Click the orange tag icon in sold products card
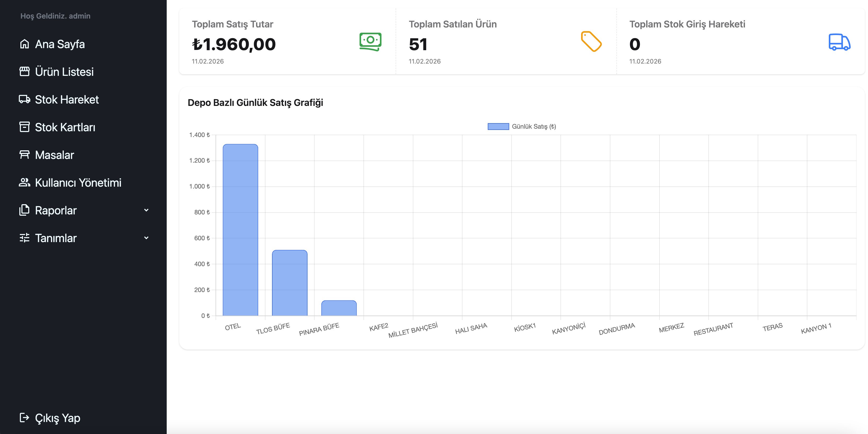Image resolution: width=868 pixels, height=434 pixels. pyautogui.click(x=591, y=42)
